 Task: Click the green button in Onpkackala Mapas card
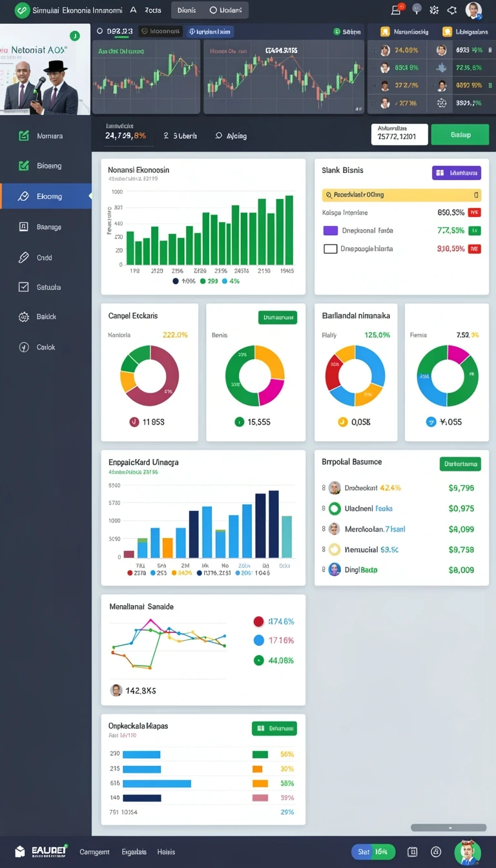click(274, 728)
